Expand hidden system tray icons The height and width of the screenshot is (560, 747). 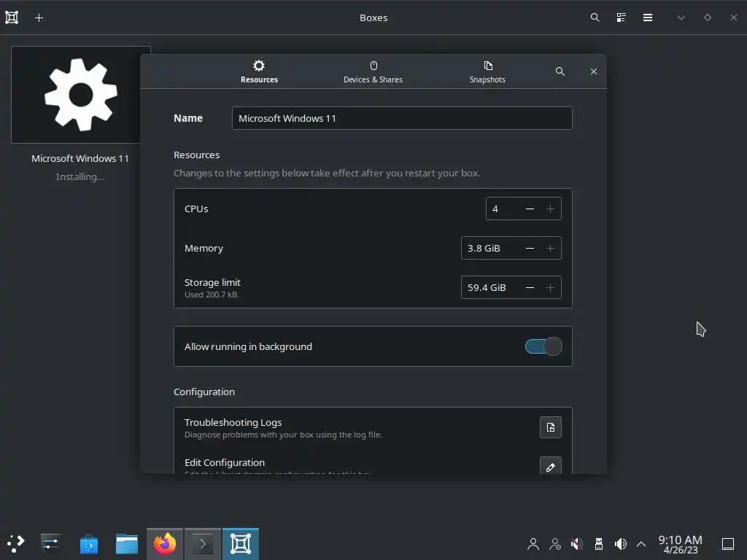point(641,544)
